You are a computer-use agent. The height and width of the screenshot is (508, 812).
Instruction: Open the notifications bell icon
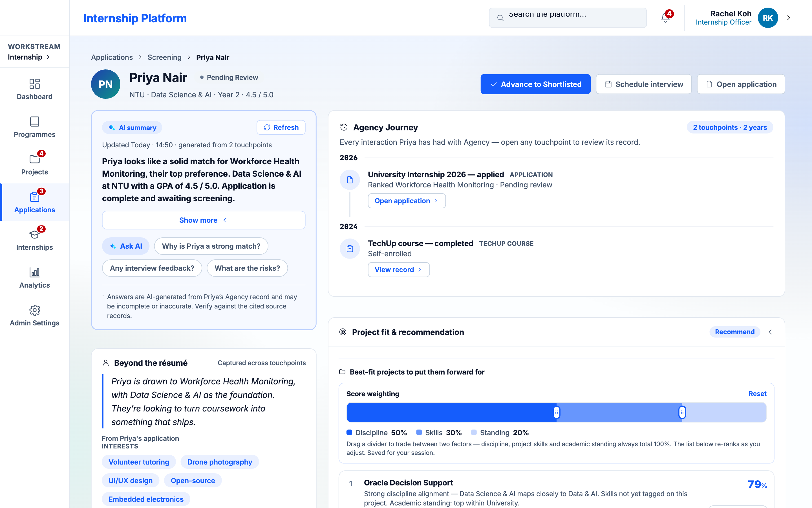tap(665, 17)
